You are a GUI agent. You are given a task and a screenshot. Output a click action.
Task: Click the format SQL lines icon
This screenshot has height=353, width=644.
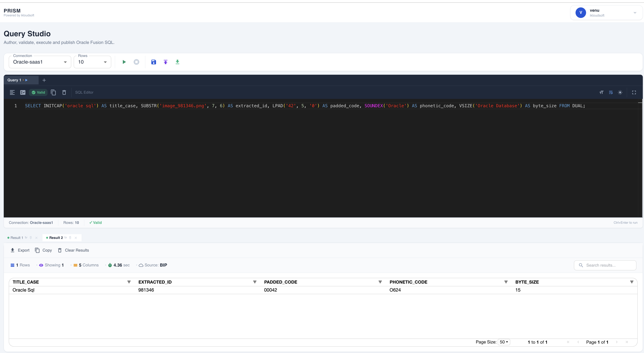point(12,92)
